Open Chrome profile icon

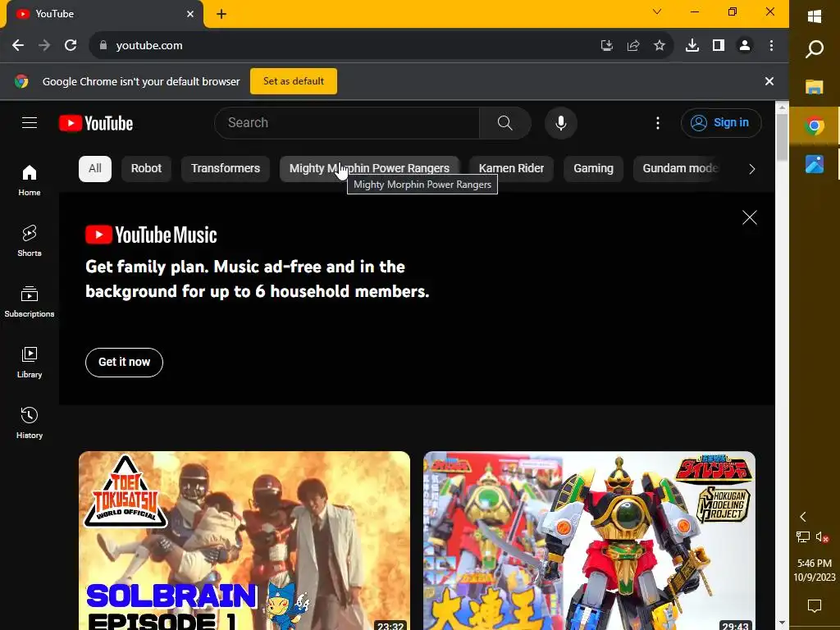[x=745, y=45]
